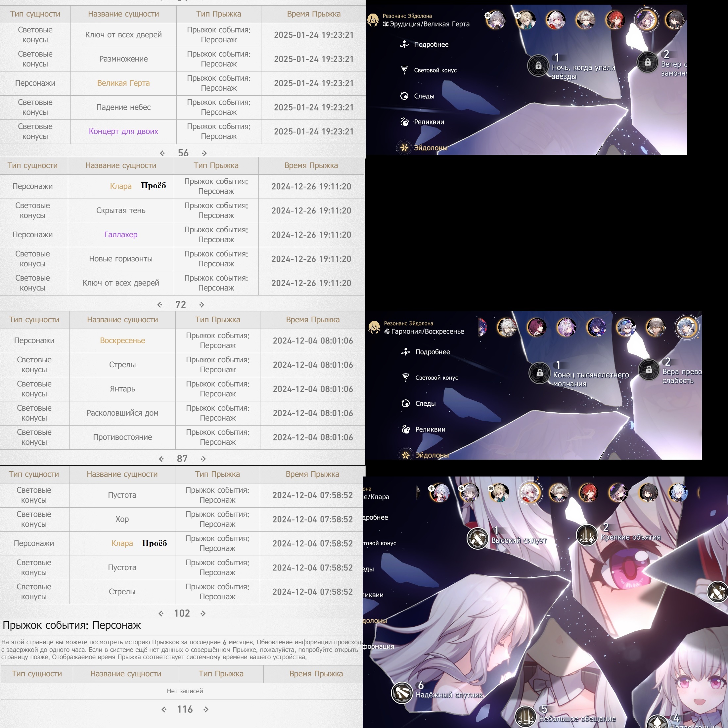Click next-page arrow beside page 116
The height and width of the screenshot is (728, 728).
point(206,709)
